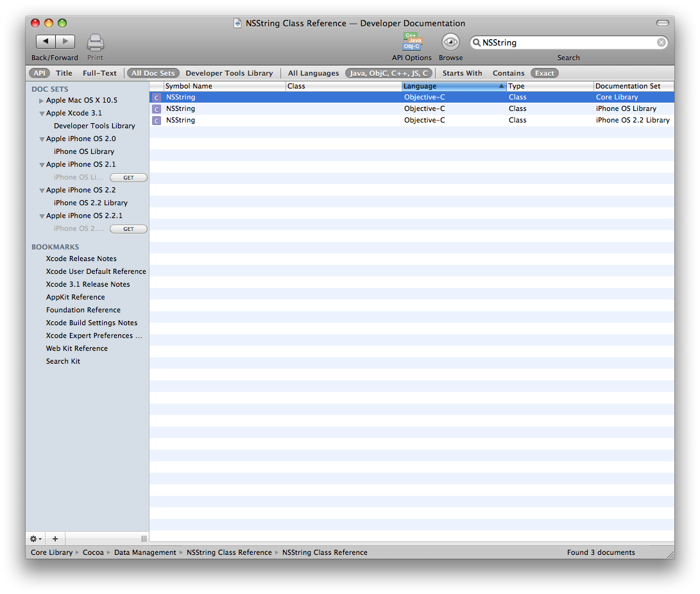This screenshot has width=700, height=594.
Task: Go forward with the Forward arrow
Action: [65, 42]
